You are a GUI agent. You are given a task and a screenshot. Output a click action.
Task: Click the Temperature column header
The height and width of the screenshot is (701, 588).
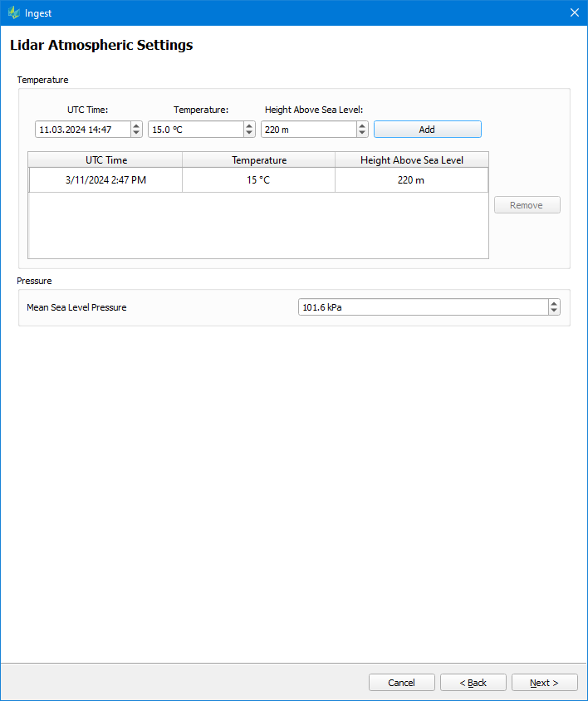point(259,160)
